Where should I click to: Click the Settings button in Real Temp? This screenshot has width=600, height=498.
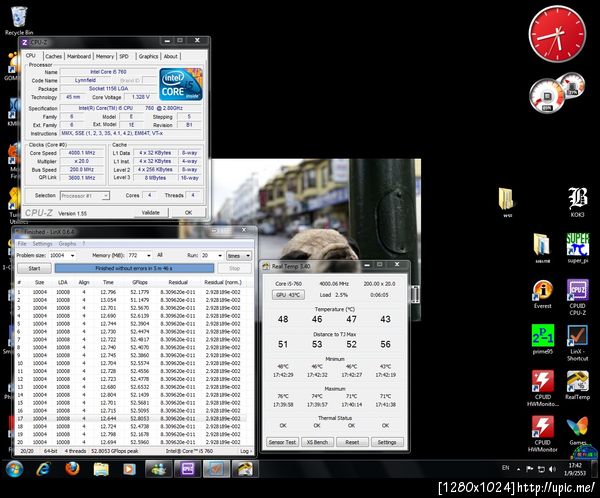tap(387, 442)
